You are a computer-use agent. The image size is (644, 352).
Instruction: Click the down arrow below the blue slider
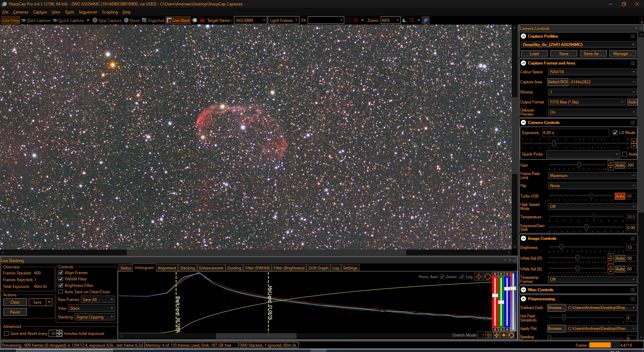tap(507, 329)
